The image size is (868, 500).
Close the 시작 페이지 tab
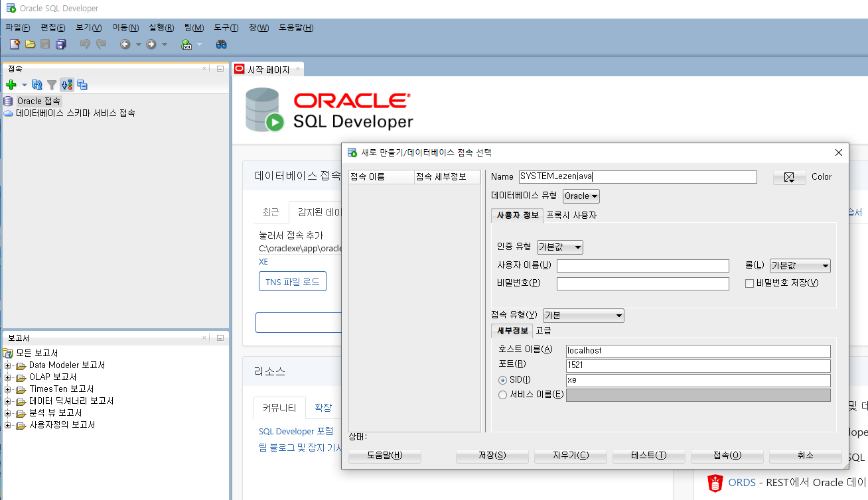click(298, 69)
